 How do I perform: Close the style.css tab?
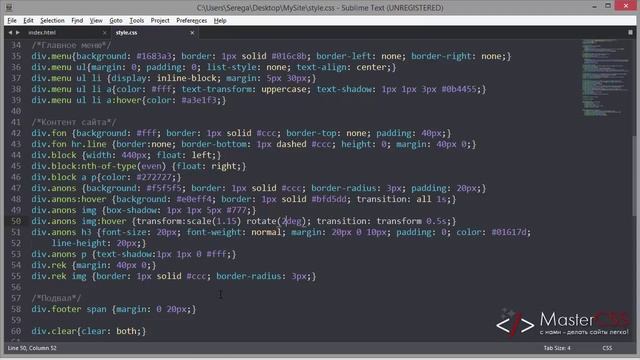click(192, 33)
